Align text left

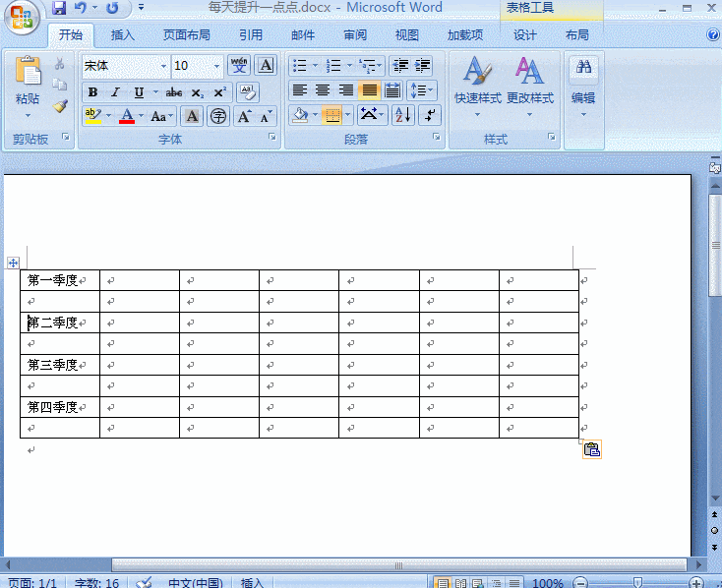tap(300, 90)
